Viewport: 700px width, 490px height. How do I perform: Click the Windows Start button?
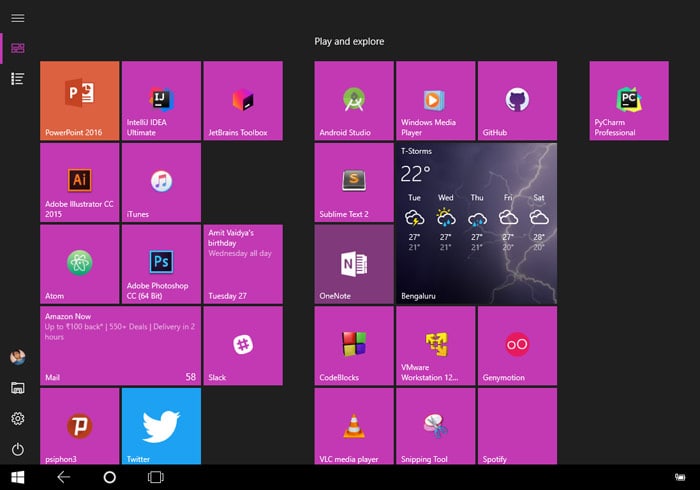tap(18, 478)
